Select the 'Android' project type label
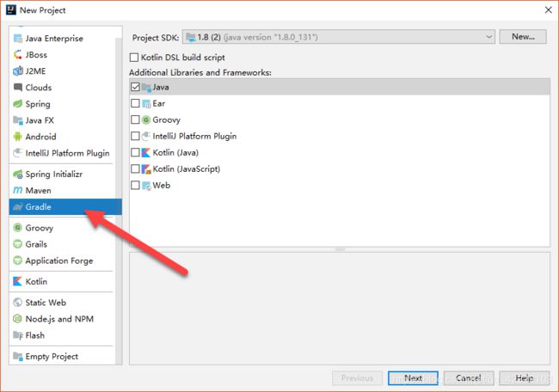Image resolution: width=559 pixels, height=392 pixels. pos(40,137)
